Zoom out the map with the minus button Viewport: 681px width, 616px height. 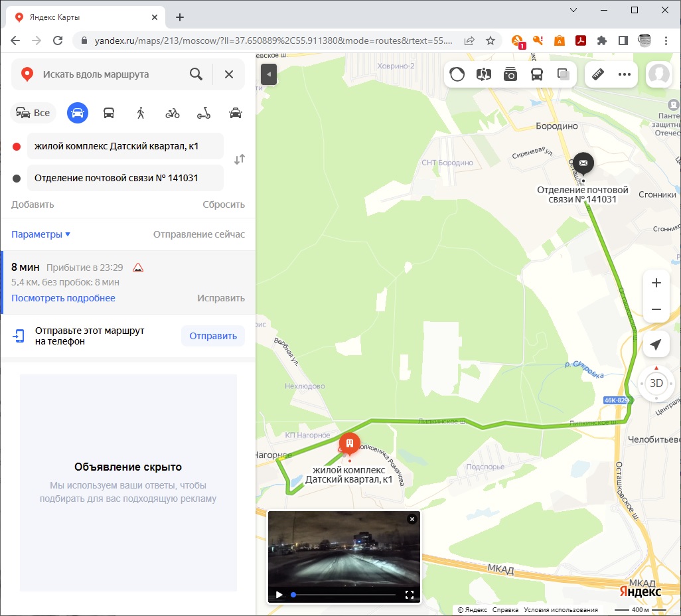click(x=656, y=309)
